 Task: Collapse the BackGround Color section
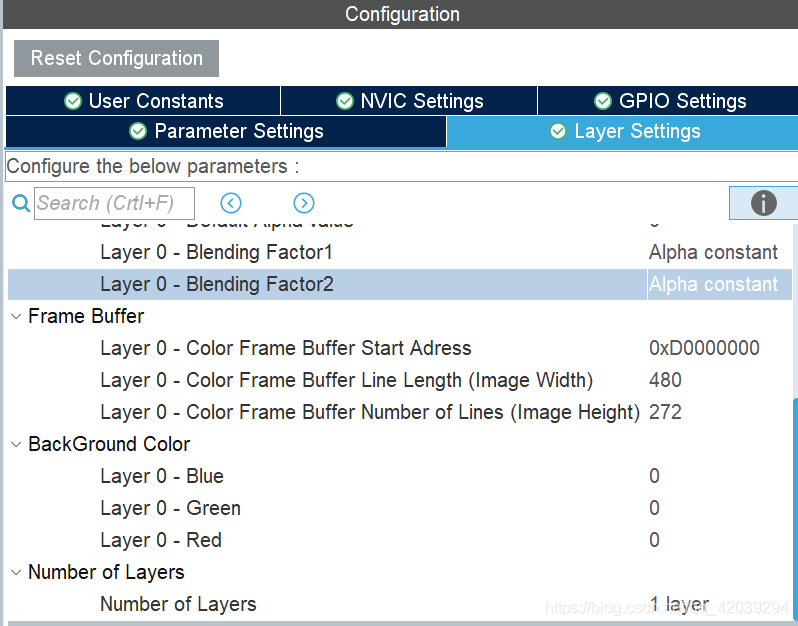16,444
